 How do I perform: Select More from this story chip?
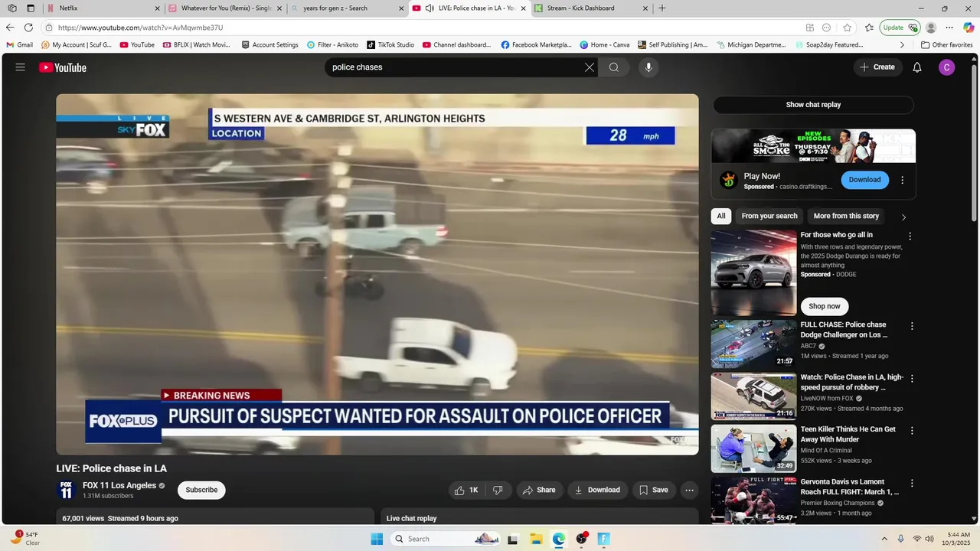click(x=846, y=216)
